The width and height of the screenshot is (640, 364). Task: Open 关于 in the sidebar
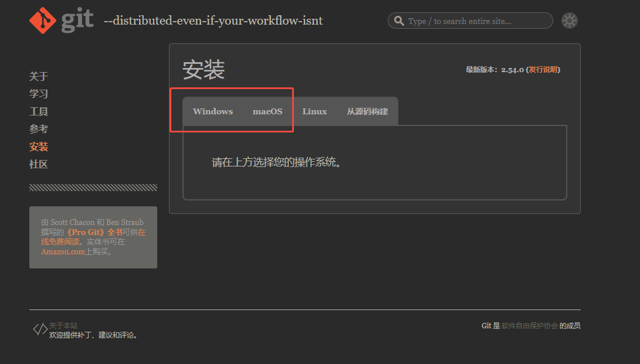[x=39, y=76]
